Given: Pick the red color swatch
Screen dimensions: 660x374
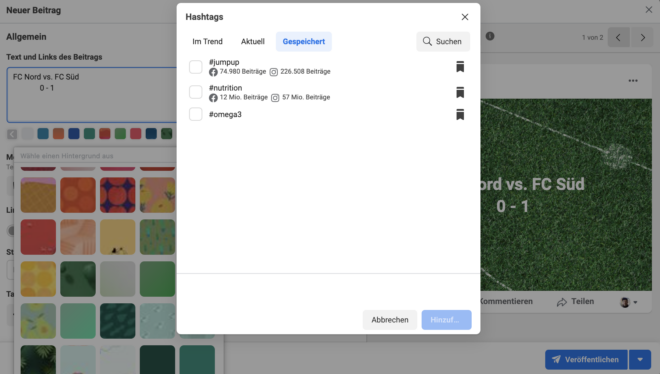Looking at the screenshot, I should coord(105,134).
